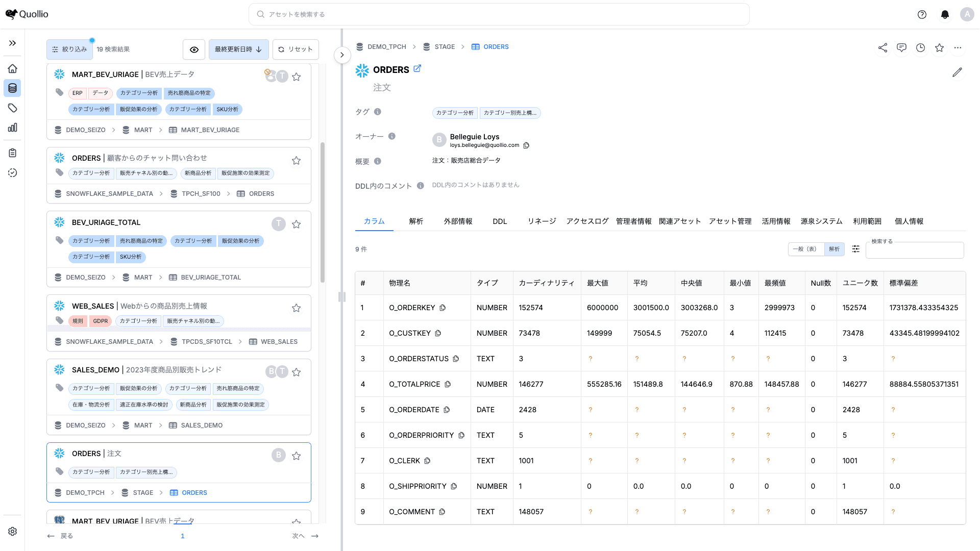Open the history clock icon
The height and width of the screenshot is (551, 980).
pyautogui.click(x=920, y=47)
